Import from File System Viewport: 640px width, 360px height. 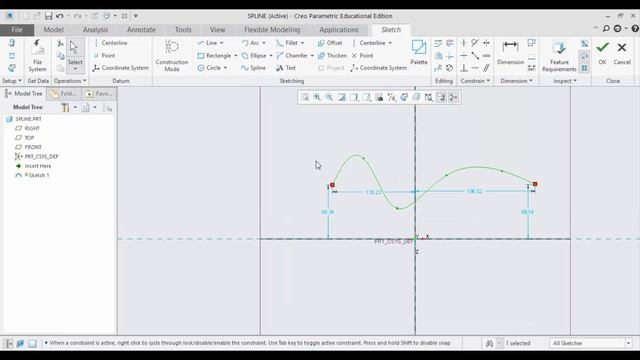point(37,56)
